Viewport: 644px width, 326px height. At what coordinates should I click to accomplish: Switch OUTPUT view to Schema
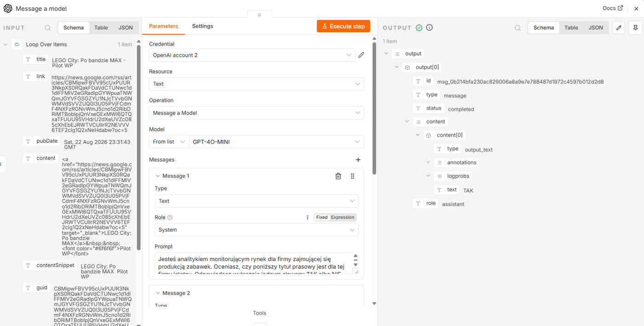(x=544, y=28)
